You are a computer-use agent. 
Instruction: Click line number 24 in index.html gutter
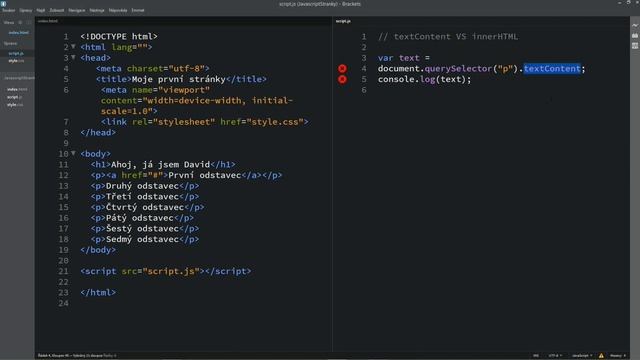point(64,303)
